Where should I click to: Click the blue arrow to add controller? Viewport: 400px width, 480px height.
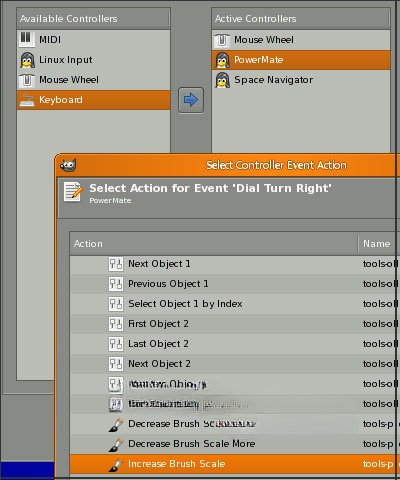[x=191, y=100]
